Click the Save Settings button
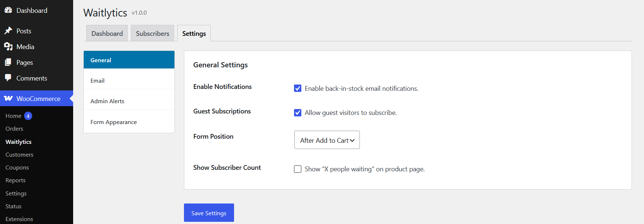The width and height of the screenshot is (644, 224). (209, 213)
